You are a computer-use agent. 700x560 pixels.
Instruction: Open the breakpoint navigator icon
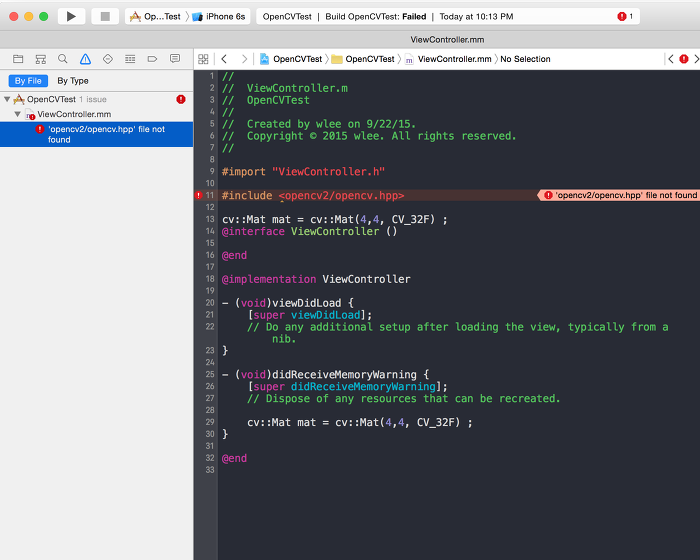coord(152,59)
